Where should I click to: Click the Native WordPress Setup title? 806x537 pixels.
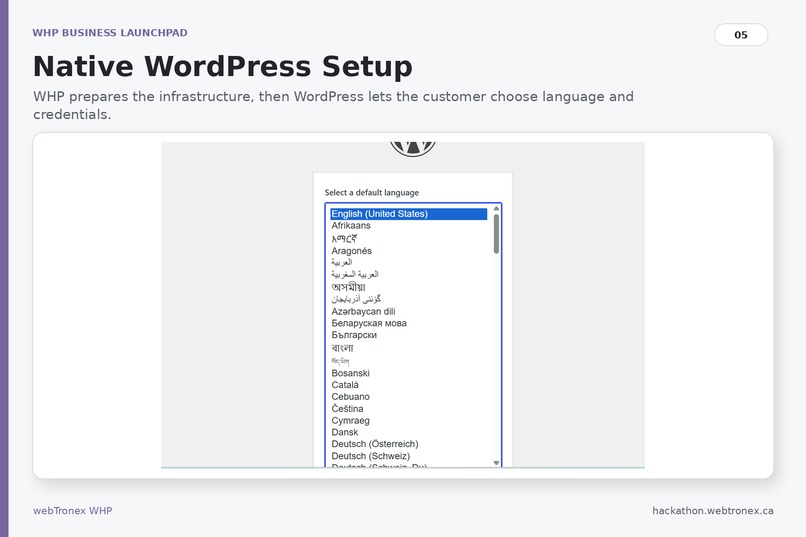(x=223, y=66)
